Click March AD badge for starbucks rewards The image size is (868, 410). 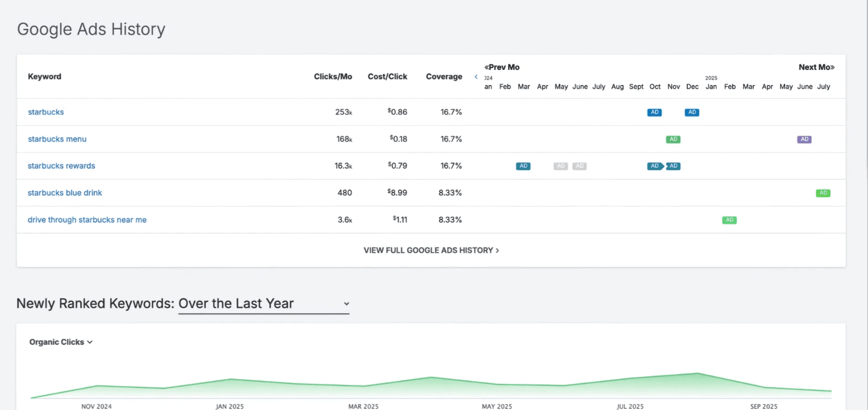[523, 166]
